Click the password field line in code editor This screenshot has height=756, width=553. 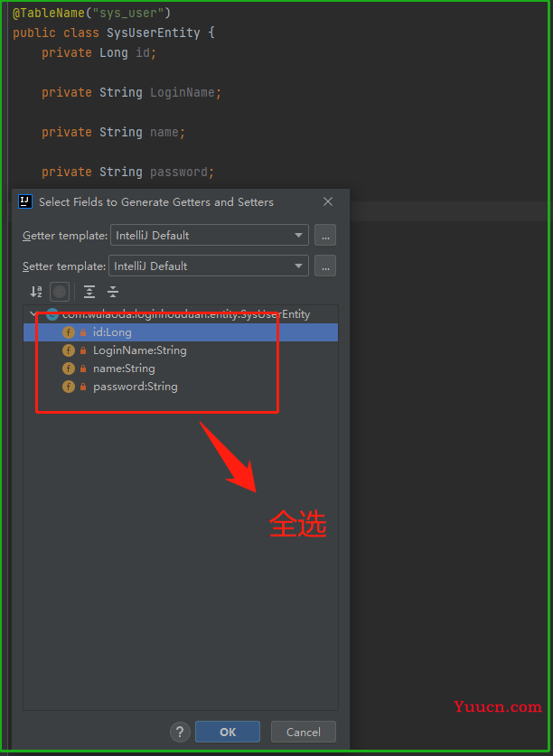pos(127,173)
